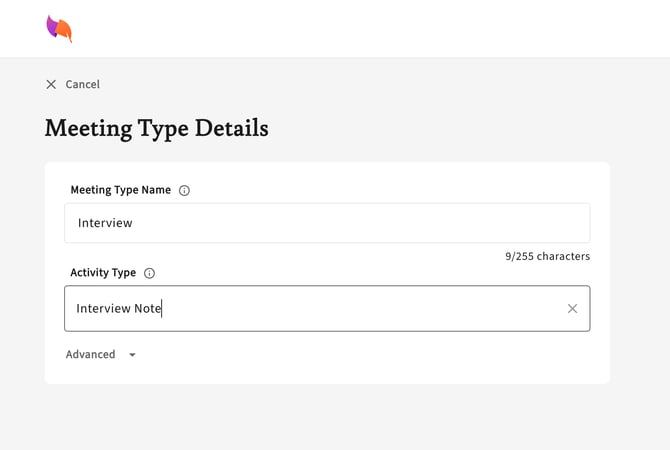Open the Meeting Type Name info tooltip icon
Screen dimensions: 670x450
pyautogui.click(x=184, y=191)
